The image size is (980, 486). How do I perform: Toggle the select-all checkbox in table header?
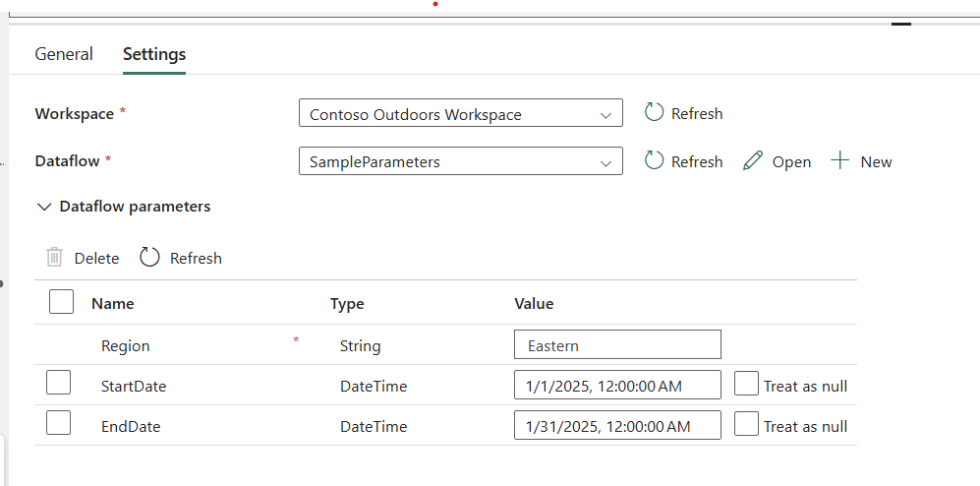61,303
